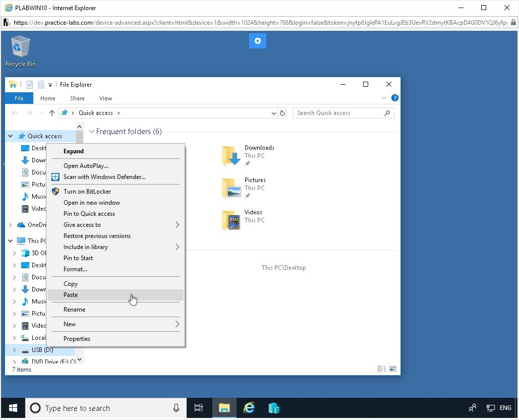Choose Expand in the context menu
The height and width of the screenshot is (420, 519).
tap(115, 151)
